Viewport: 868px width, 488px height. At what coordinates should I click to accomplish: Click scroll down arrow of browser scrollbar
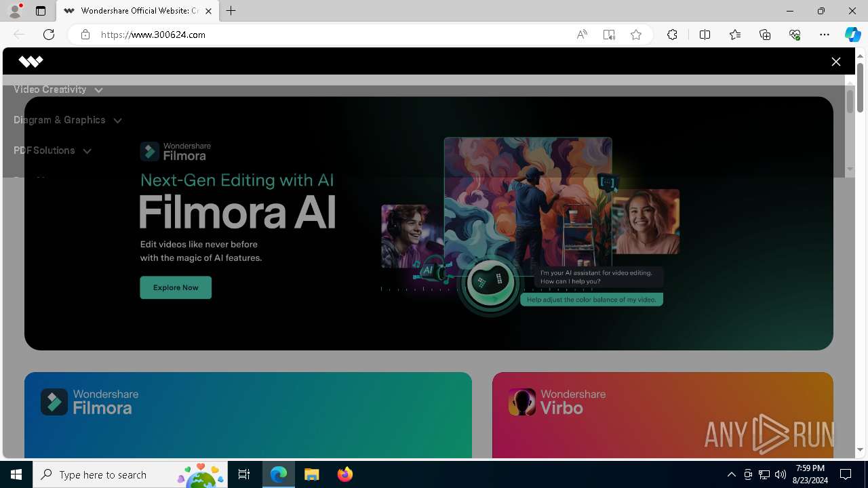point(860,450)
